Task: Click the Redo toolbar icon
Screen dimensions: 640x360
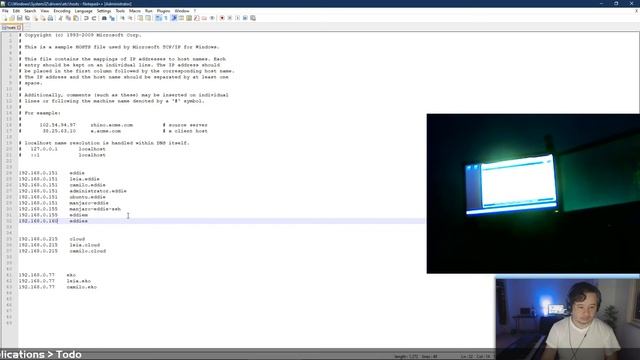Action: point(94,18)
